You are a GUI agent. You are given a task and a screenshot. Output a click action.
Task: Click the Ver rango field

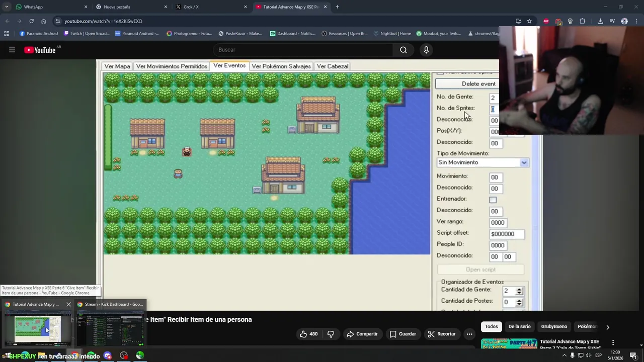click(498, 223)
